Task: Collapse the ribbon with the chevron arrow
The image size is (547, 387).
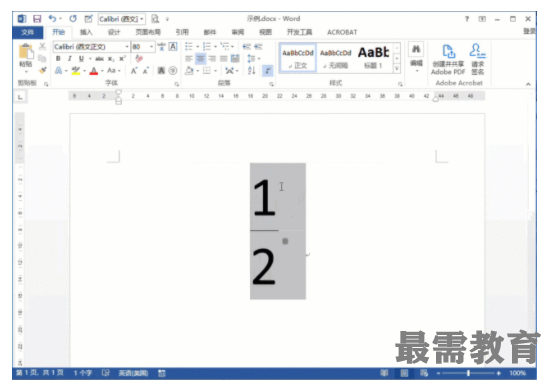Action: click(528, 84)
